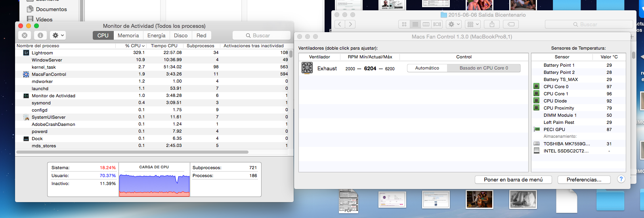
Task: Switch to the CPU tab
Action: (x=103, y=35)
